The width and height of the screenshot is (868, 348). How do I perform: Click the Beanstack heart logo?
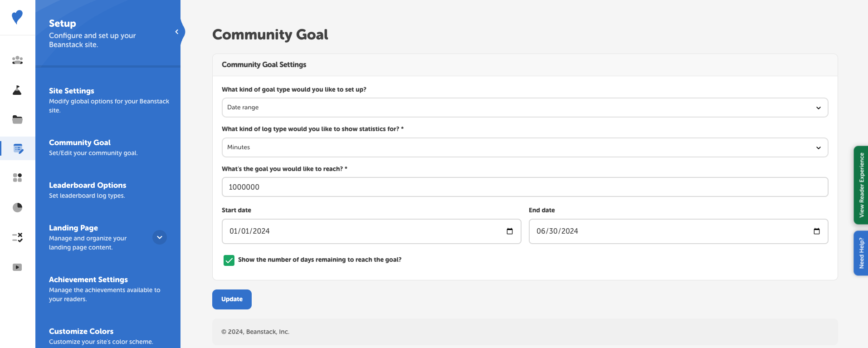click(x=17, y=16)
